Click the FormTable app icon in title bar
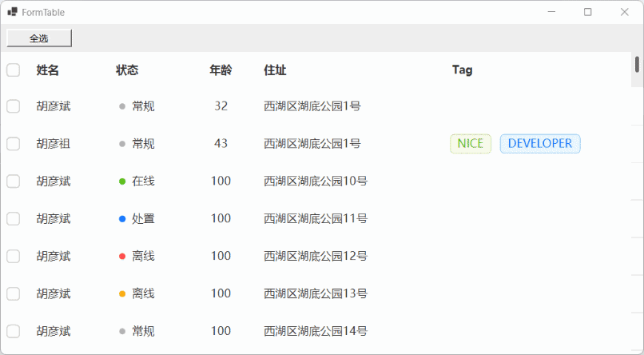Image resolution: width=644 pixels, height=355 pixels. [x=12, y=12]
